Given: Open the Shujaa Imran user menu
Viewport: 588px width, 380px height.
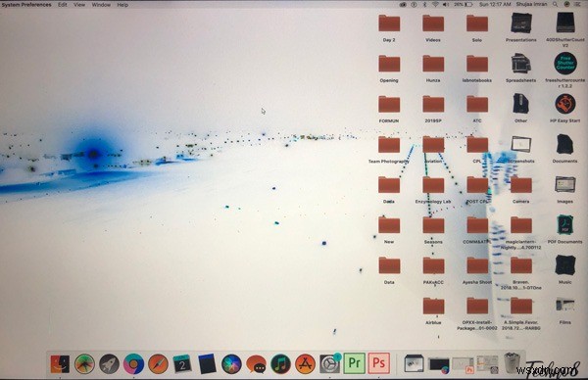Looking at the screenshot, I should pos(532,5).
